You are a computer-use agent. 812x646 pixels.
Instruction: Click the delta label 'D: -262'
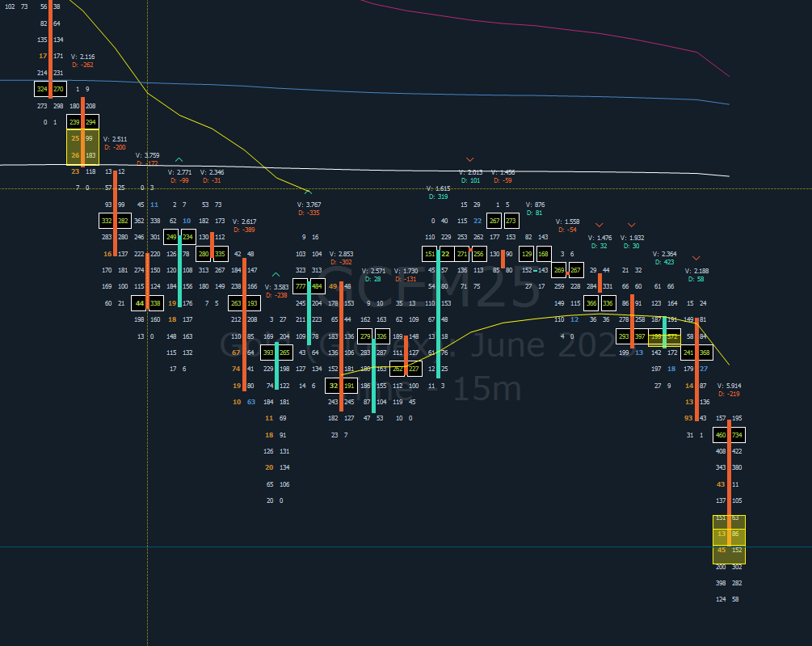83,65
